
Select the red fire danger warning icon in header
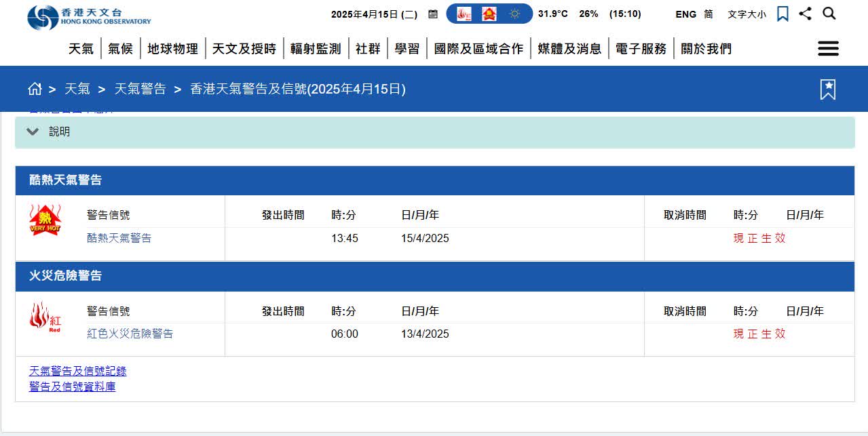click(x=464, y=14)
